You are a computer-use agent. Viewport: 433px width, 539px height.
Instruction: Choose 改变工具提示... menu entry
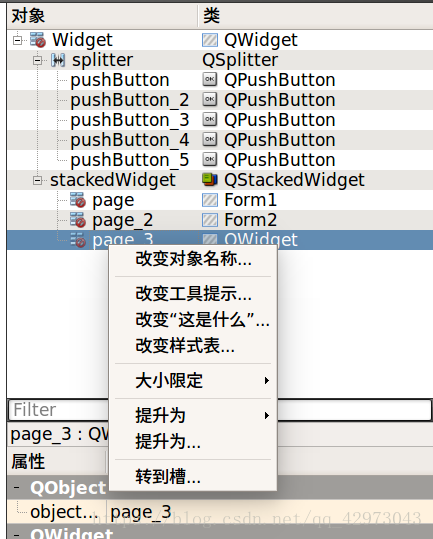[193, 294]
